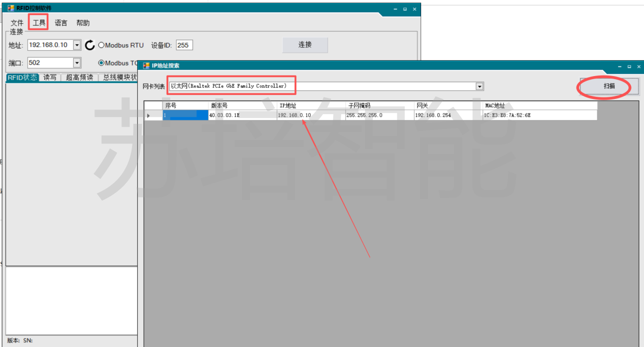Open the 帮助 menu
644x347 pixels.
pyautogui.click(x=83, y=23)
